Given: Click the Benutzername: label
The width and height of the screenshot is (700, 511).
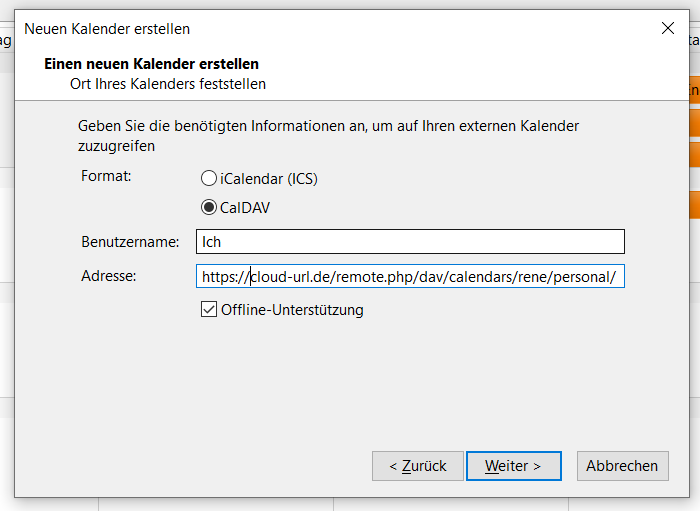Looking at the screenshot, I should (130, 242).
